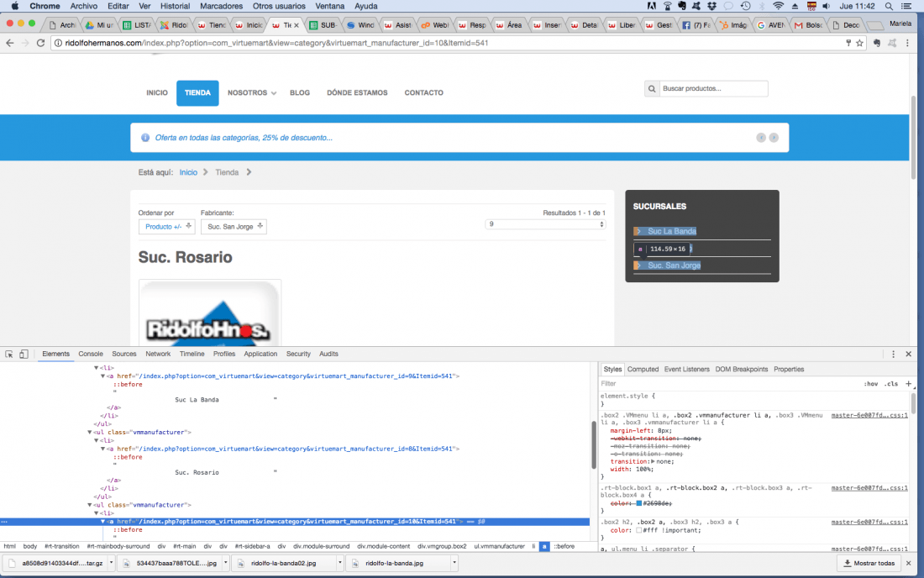Open the Chrome three-dot menu
This screenshot has width=924, height=578.
click(907, 43)
